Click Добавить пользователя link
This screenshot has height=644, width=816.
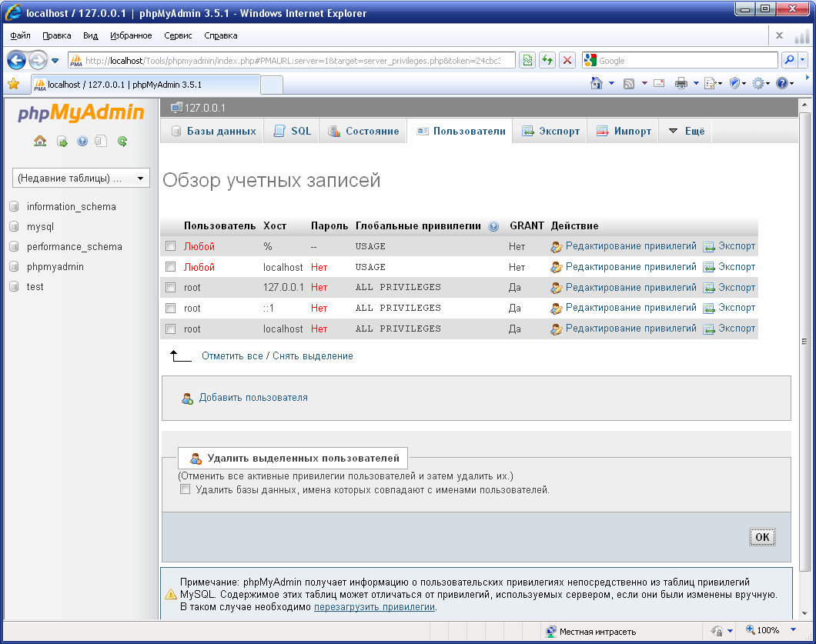[253, 398]
